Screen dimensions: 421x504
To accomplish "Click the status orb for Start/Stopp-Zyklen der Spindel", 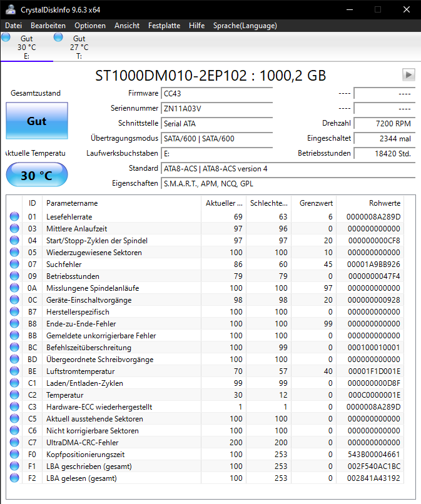I will click(x=14, y=240).
